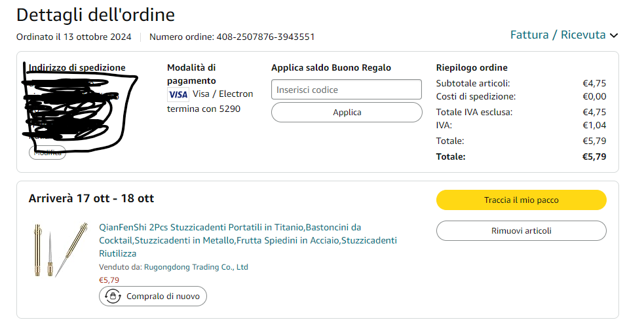644x322 pixels.
Task: Click the Riepilogo ordine heading
Action: (472, 67)
